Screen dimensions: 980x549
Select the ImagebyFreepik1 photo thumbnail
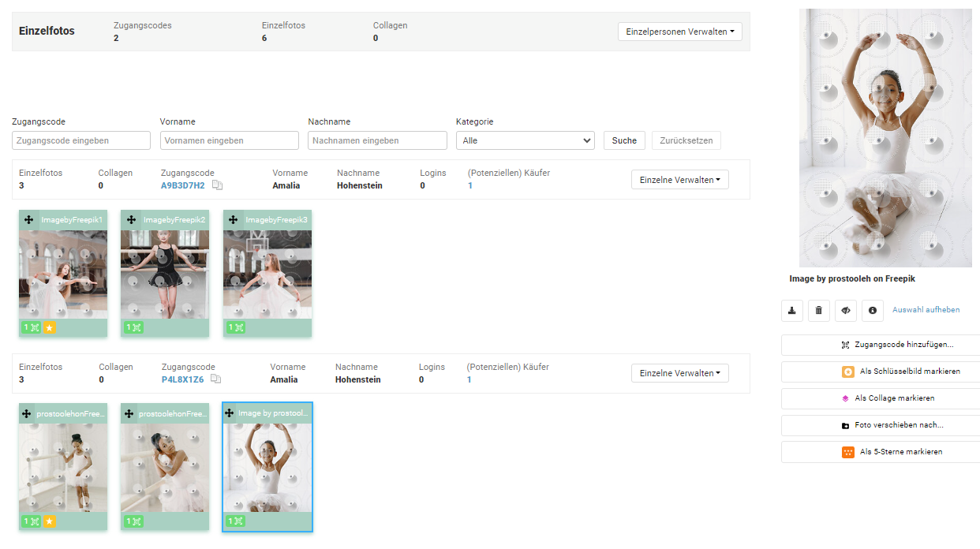(63, 274)
